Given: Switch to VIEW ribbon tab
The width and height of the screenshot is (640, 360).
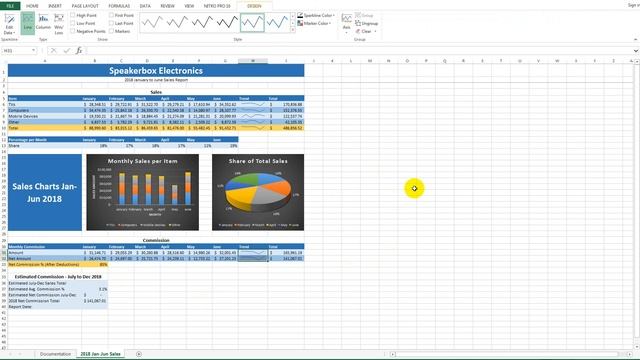Looking at the screenshot, I should (x=189, y=6).
